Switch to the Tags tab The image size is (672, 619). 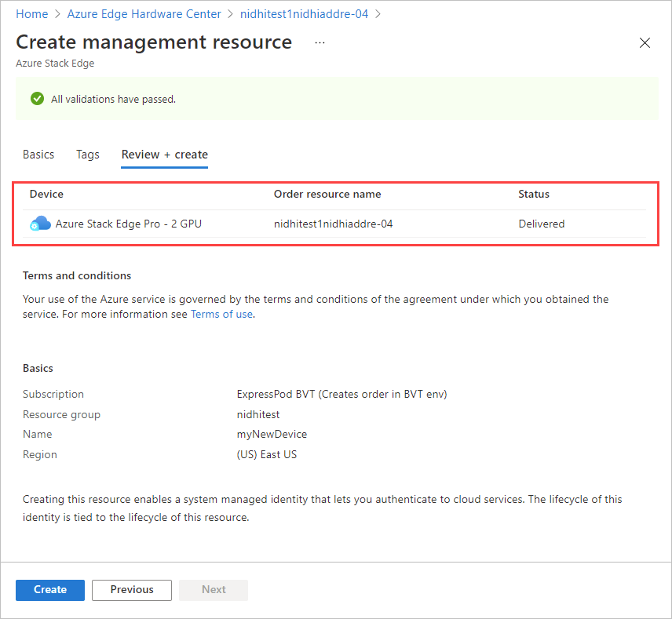(87, 155)
